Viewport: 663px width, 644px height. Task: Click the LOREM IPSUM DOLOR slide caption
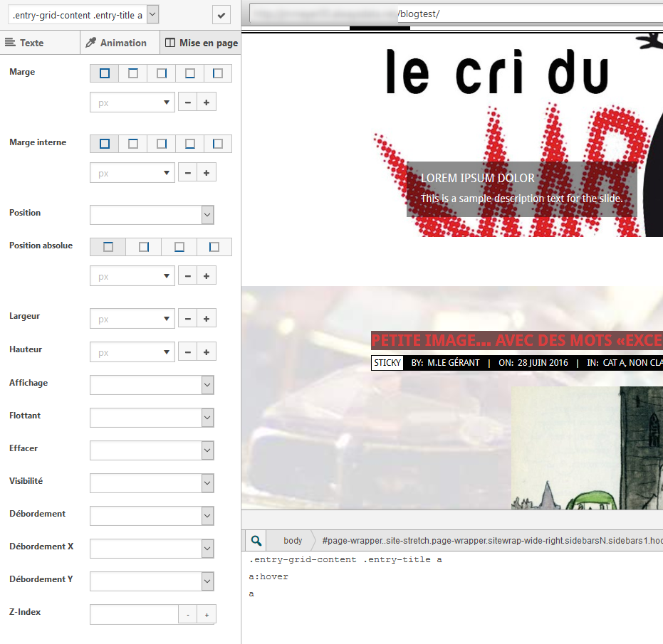click(477, 178)
